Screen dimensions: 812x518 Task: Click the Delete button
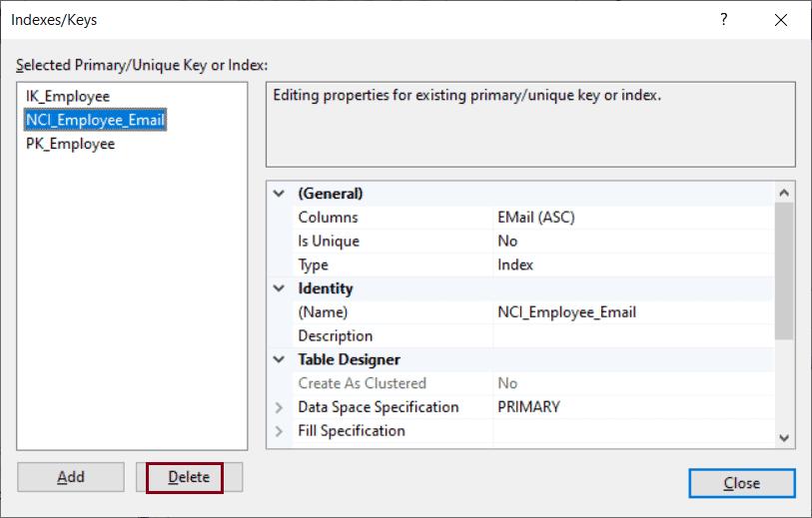pos(189,477)
